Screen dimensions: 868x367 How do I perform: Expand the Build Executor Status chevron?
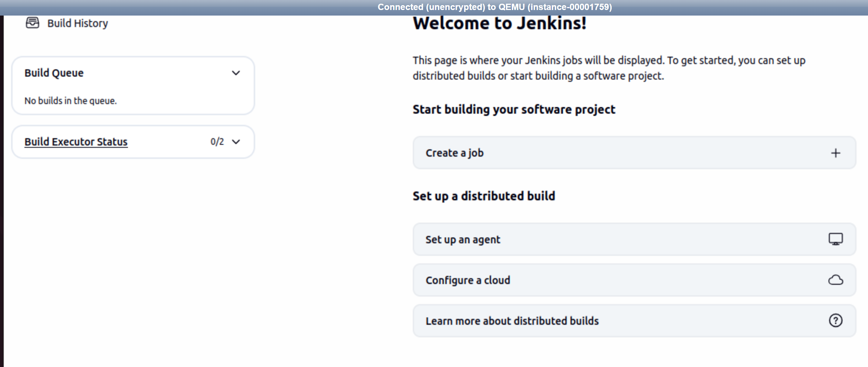click(236, 142)
